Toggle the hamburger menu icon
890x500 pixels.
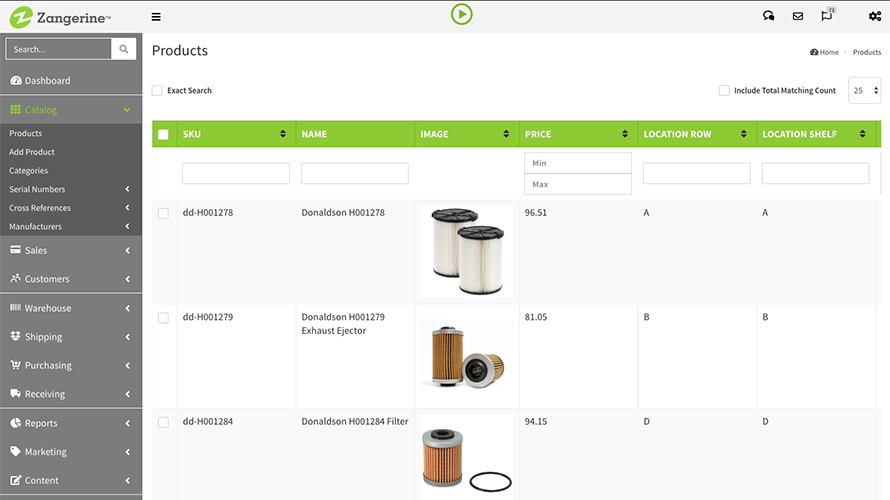[x=156, y=17]
